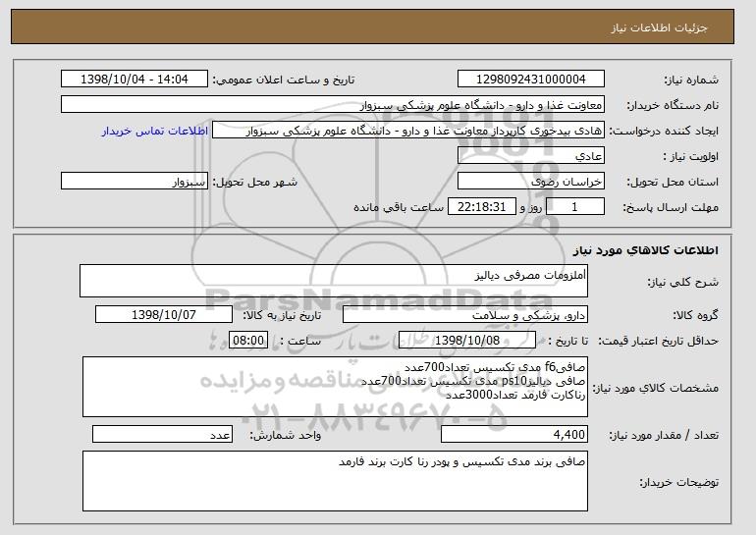This screenshot has width=756, height=535.
Task: Click the label واحد شمارش
Action: point(286,435)
